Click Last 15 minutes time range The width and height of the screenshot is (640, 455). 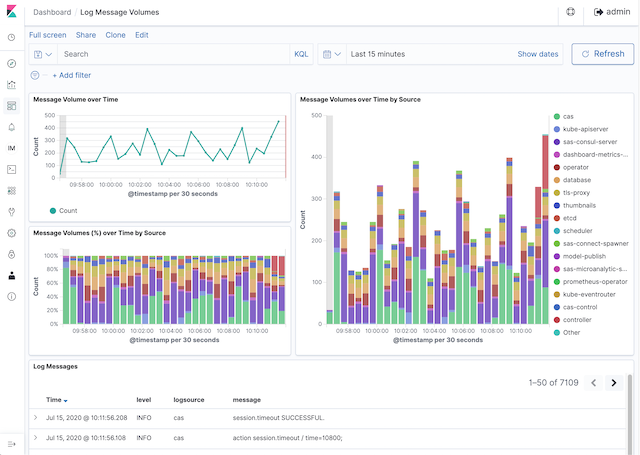click(x=378, y=54)
